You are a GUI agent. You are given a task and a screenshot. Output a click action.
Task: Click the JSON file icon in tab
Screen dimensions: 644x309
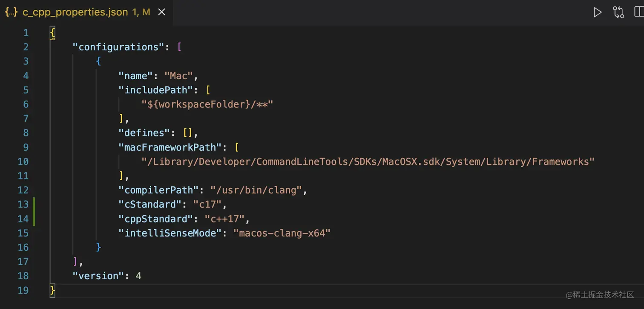click(11, 12)
